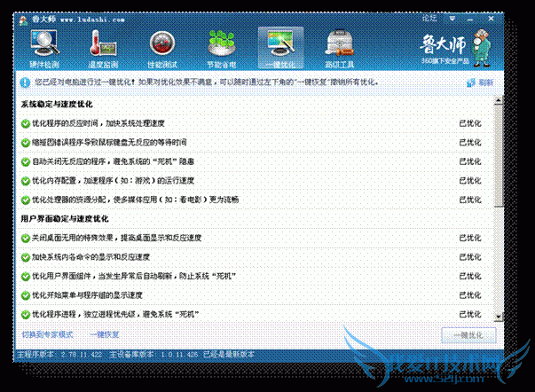The width and height of the screenshot is (535, 392).
Task: Toggle check for 优化程序进程 item
Action: [x=25, y=315]
